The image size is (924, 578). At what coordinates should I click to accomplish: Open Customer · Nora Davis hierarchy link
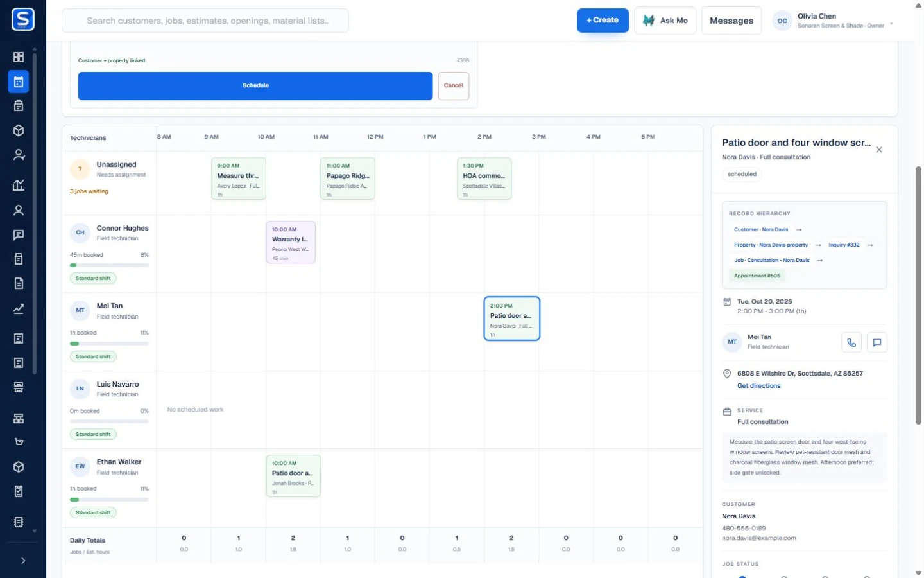761,229
